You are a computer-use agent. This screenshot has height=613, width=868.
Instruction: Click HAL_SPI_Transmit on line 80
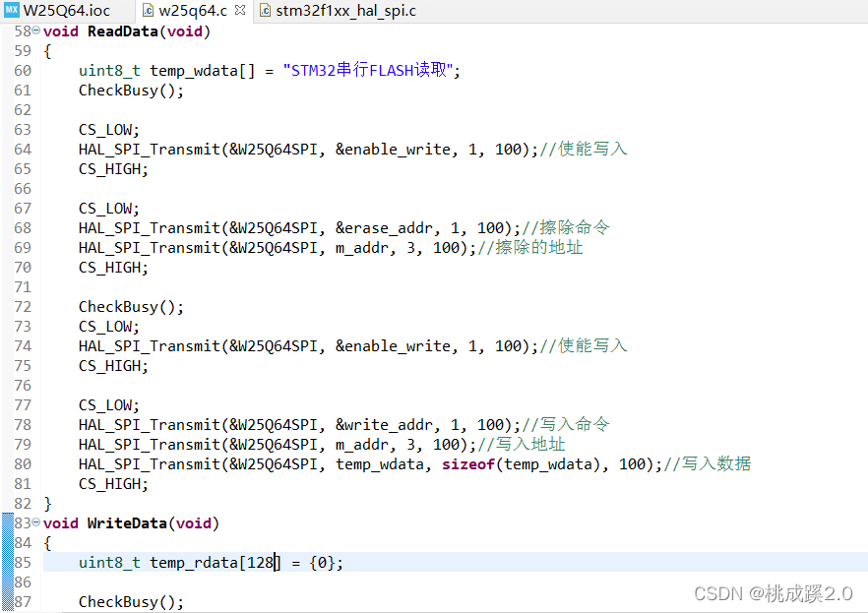pos(150,464)
